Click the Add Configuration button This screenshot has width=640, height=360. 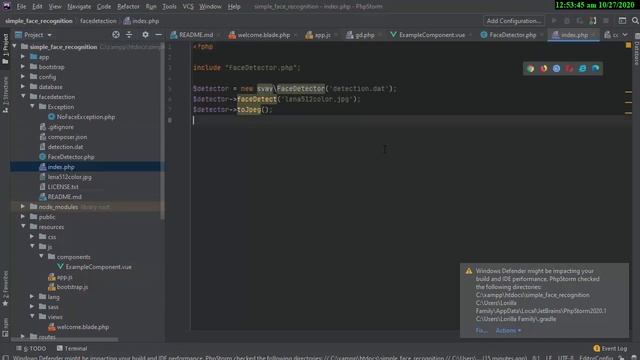coord(513,21)
